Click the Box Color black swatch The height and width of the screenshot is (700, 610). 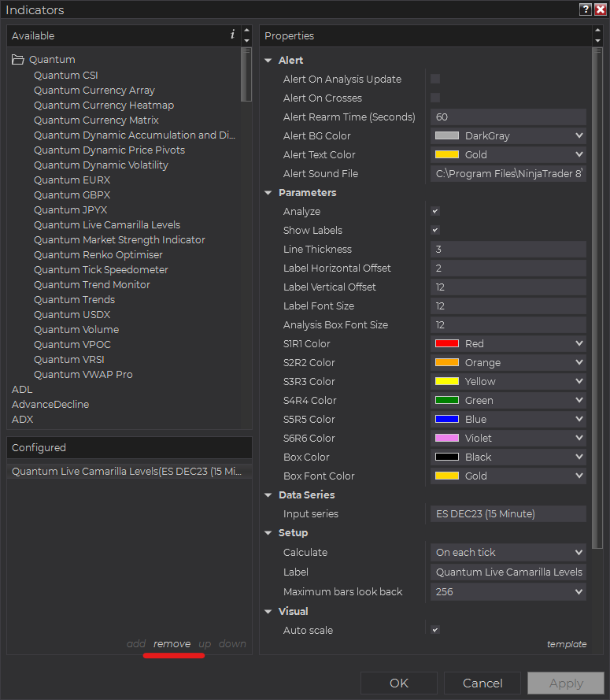point(447,457)
